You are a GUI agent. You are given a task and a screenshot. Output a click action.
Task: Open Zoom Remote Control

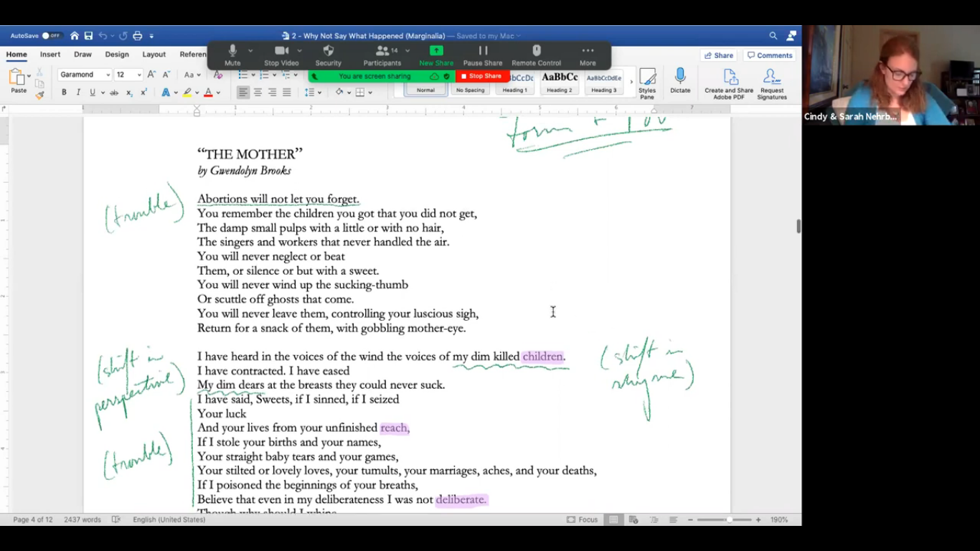coord(536,55)
